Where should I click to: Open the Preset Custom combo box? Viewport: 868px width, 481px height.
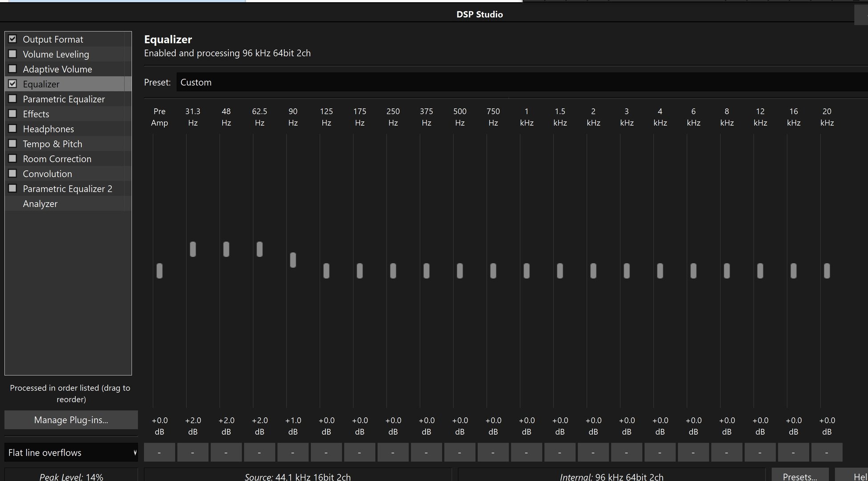pos(521,82)
